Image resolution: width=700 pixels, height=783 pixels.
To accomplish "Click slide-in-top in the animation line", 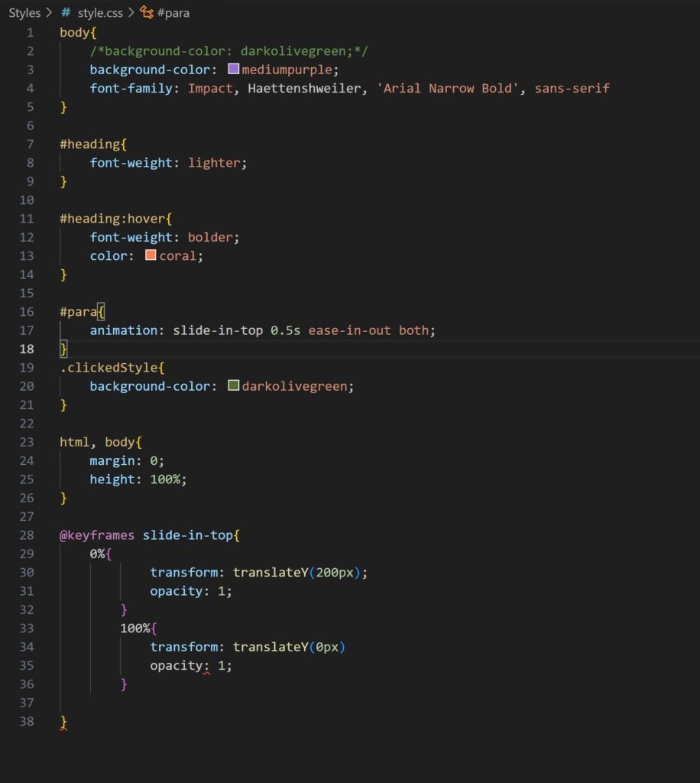I will click(218, 330).
